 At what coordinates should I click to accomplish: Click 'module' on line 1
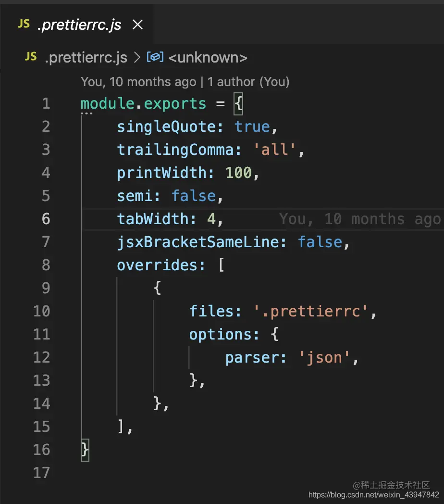(108, 104)
